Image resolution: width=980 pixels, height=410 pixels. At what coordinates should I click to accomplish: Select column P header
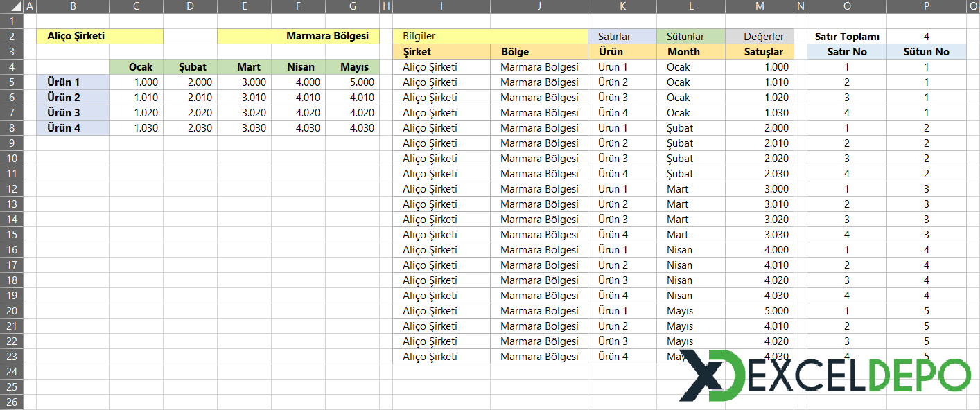tap(927, 6)
